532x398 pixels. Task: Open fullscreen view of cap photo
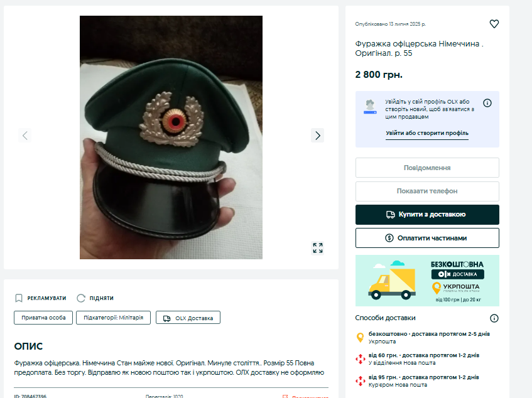tap(318, 248)
